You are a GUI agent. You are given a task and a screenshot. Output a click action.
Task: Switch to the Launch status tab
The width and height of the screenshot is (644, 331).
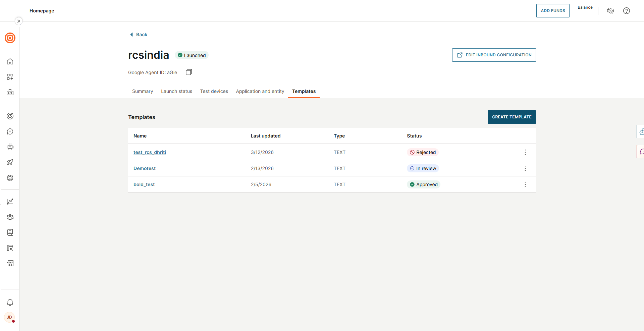click(176, 91)
